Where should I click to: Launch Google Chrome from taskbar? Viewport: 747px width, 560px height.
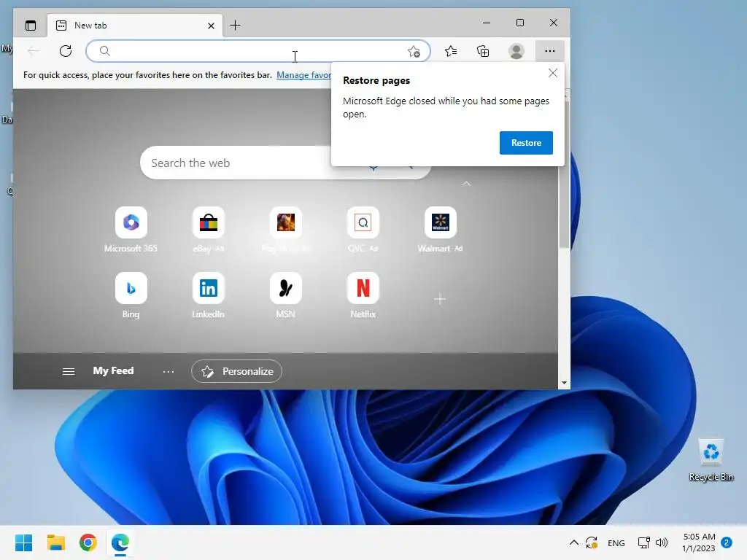click(88, 542)
